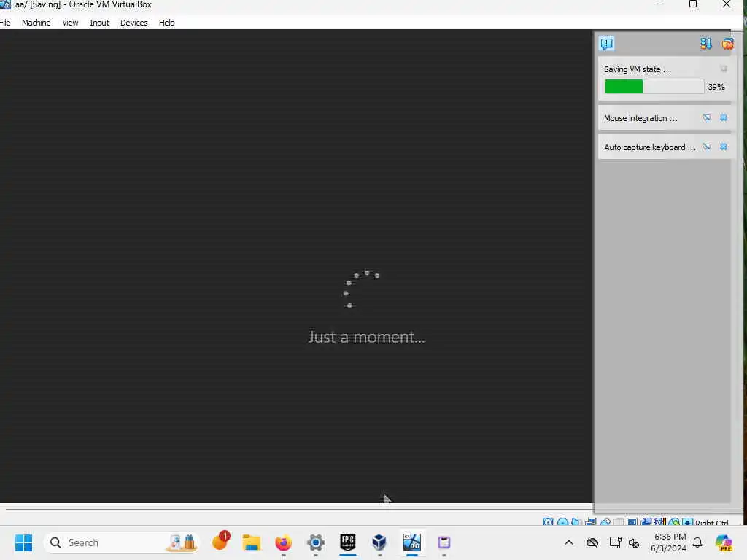Viewport: 747px width, 560px height.
Task: Click the Saving VM state progress bar
Action: pyautogui.click(x=654, y=87)
